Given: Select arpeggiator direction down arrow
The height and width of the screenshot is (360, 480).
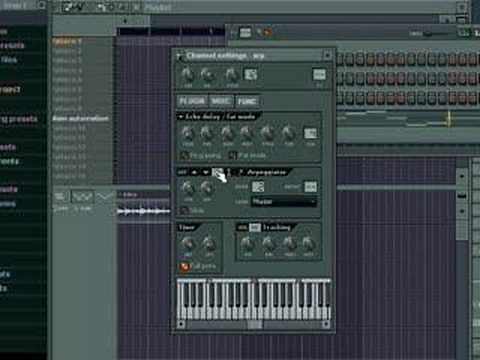Looking at the screenshot, I should coord(205,172).
